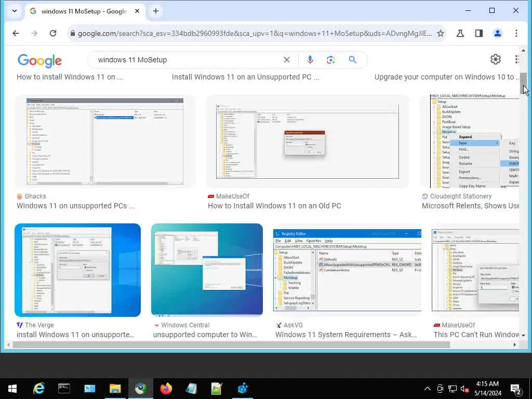The image size is (532, 399).
Task: Open Chrome Labs flask icon
Action: pos(460,33)
